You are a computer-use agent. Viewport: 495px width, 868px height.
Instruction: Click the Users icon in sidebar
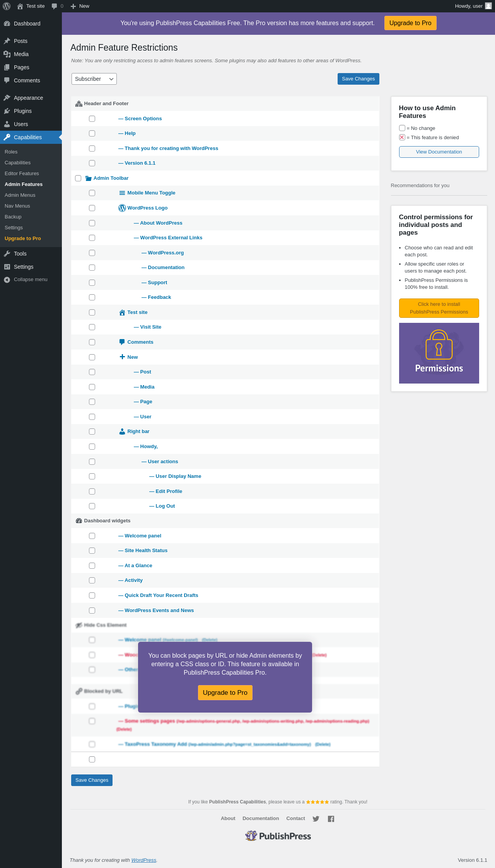[x=7, y=124]
